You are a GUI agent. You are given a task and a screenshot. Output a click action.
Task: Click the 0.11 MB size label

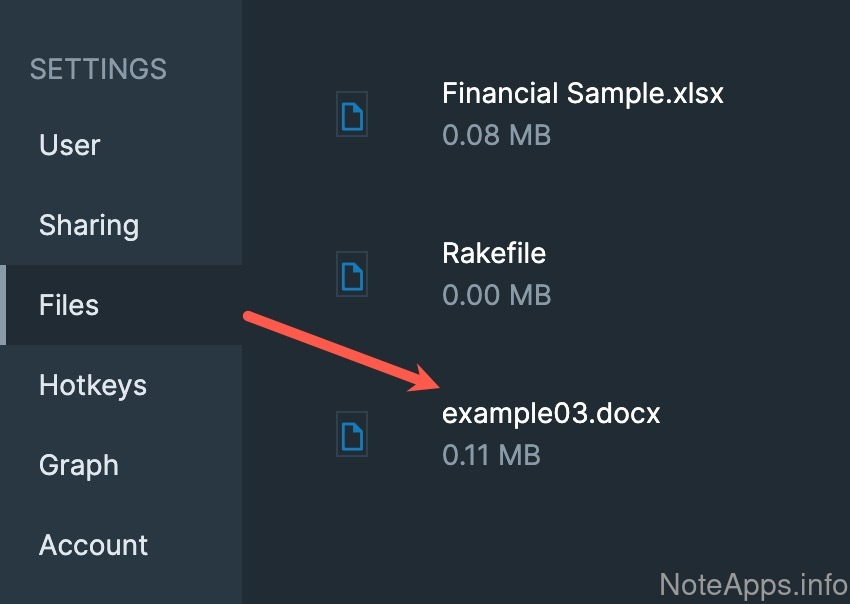(491, 455)
